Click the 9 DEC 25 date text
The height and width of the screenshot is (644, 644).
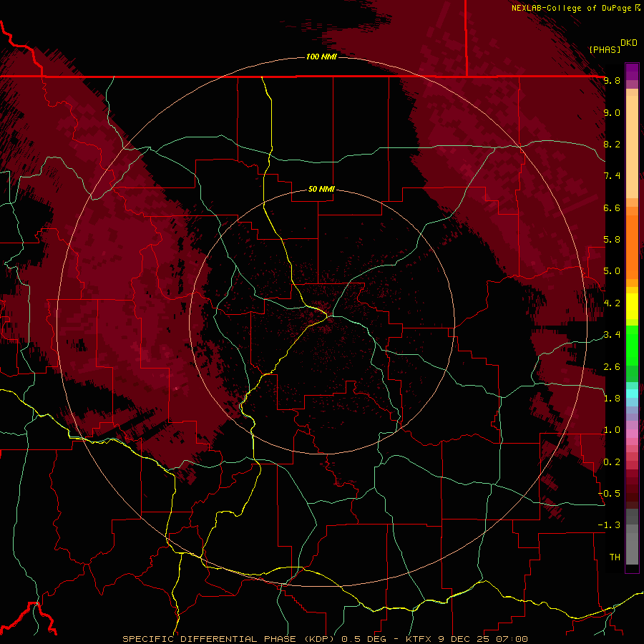click(464, 639)
